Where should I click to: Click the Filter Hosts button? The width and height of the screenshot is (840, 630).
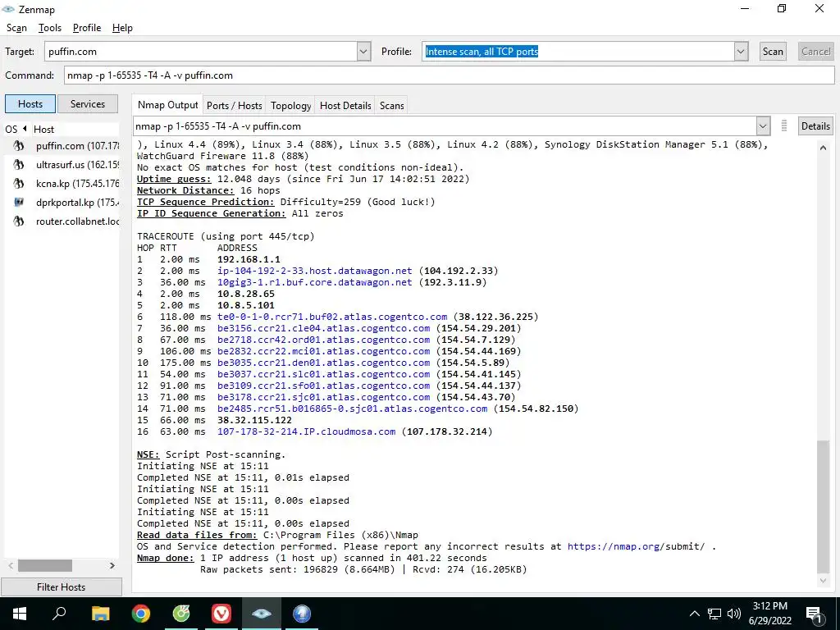(61, 587)
